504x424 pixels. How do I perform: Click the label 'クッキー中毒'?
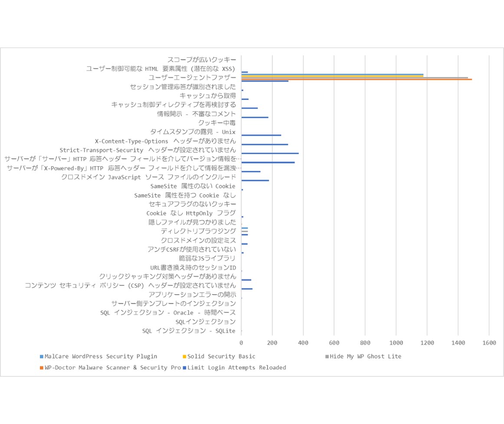[217, 123]
